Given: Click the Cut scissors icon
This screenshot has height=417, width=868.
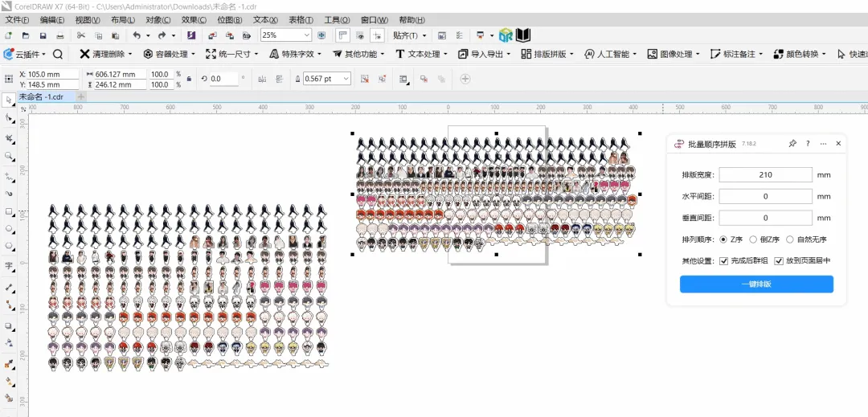Looking at the screenshot, I should [81, 35].
